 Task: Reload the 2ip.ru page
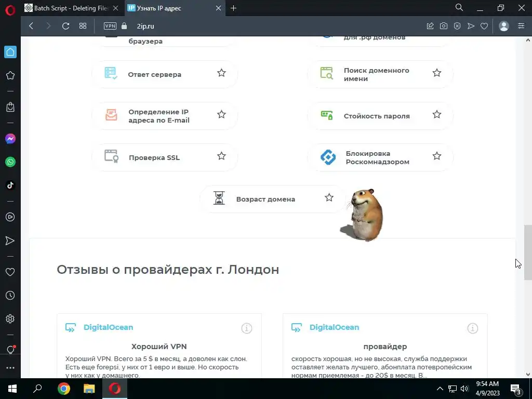click(66, 26)
